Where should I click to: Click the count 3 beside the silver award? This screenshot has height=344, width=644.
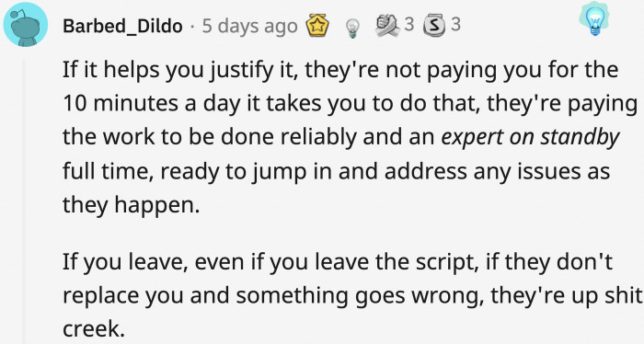455,25
